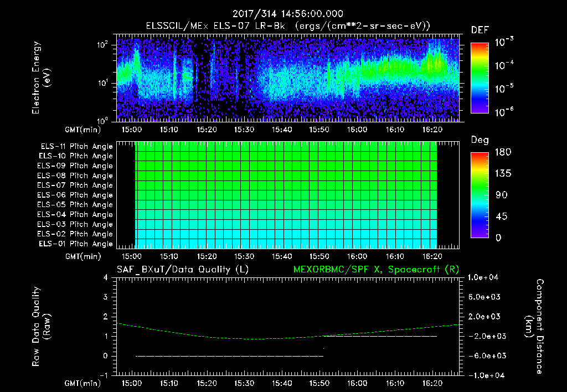Click the ELS-05 Pitch Angle label
The height and width of the screenshot is (392, 567).
point(75,205)
